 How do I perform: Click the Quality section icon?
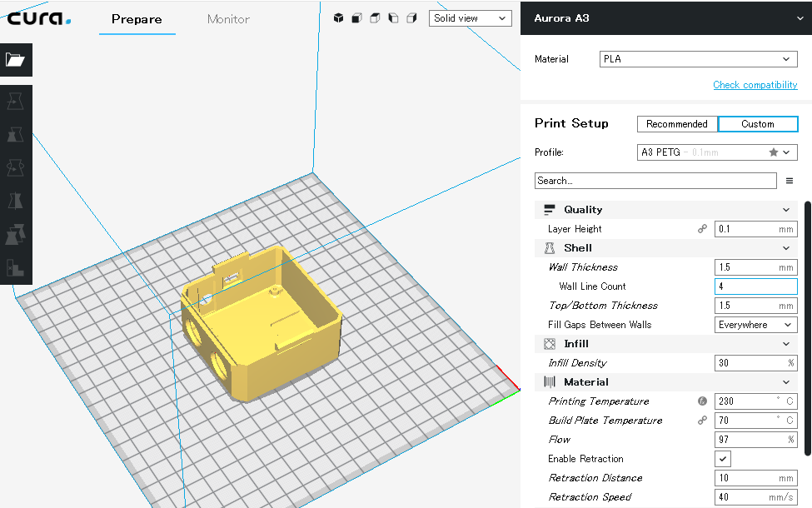(x=550, y=210)
